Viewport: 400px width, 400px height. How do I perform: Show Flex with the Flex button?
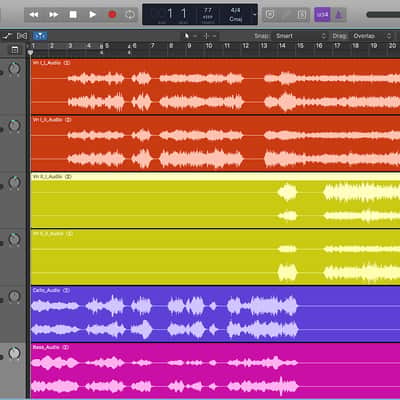point(22,36)
